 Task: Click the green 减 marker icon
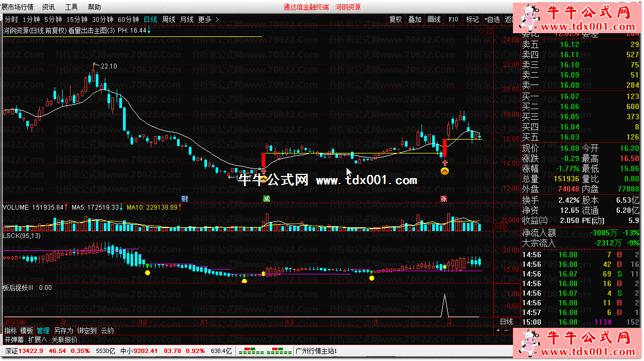(x=266, y=198)
